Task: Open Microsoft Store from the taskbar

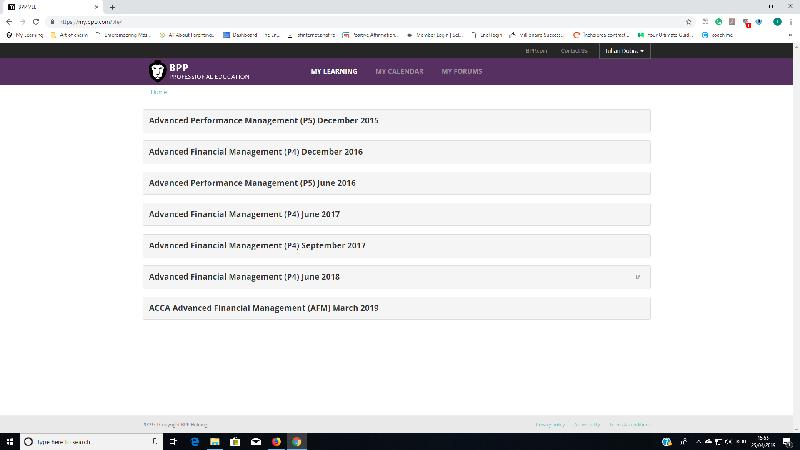Action: click(x=235, y=442)
